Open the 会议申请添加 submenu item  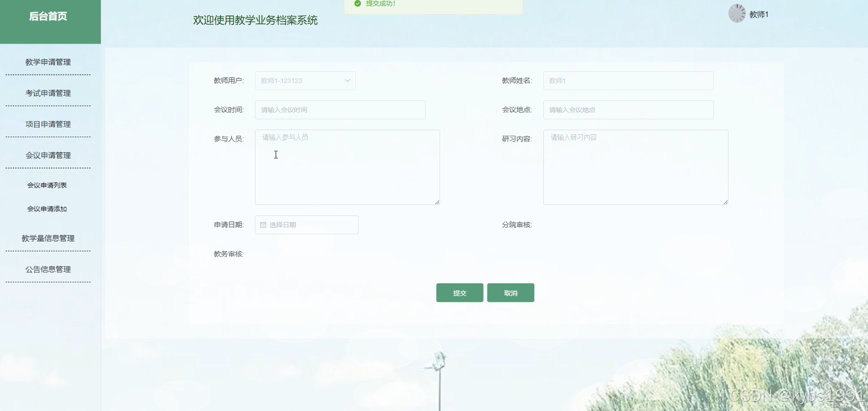pos(47,209)
